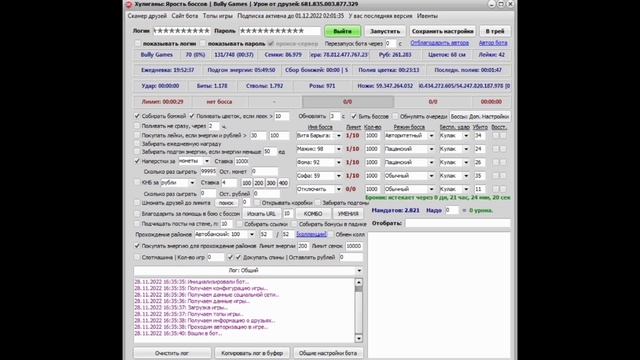640x360 pixels.
Task: Open the УМЕНИЯ button
Action: pyautogui.click(x=348, y=213)
